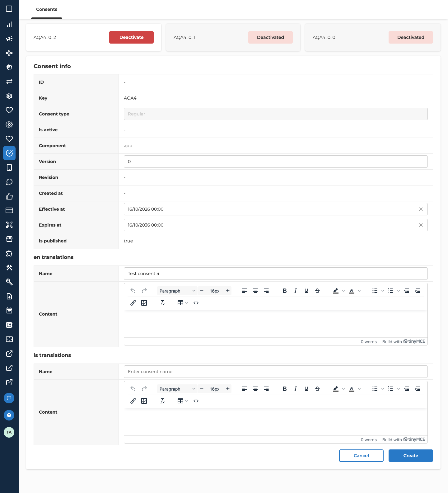Open the chat bubble sidebar icon
The height and width of the screenshot is (493, 448).
(9, 182)
